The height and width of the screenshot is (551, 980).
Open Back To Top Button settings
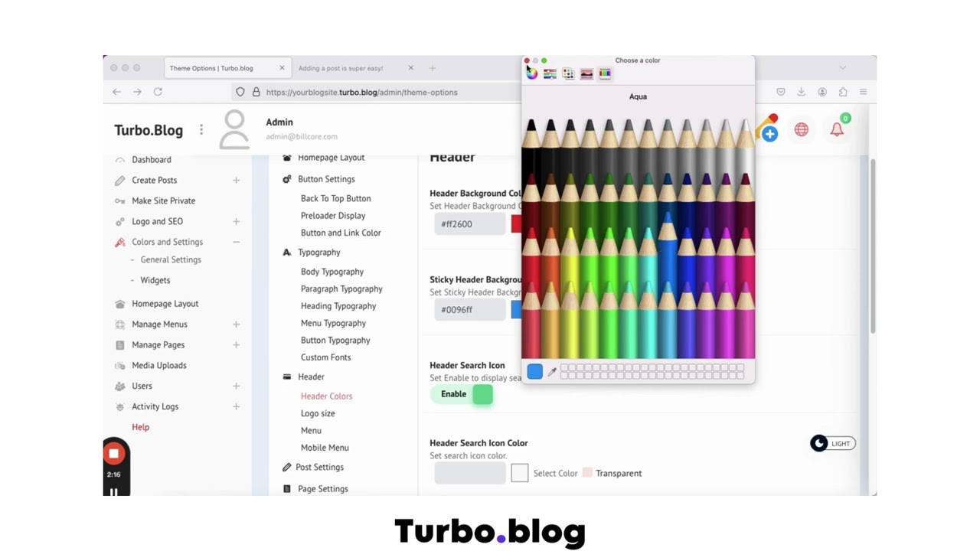click(335, 198)
